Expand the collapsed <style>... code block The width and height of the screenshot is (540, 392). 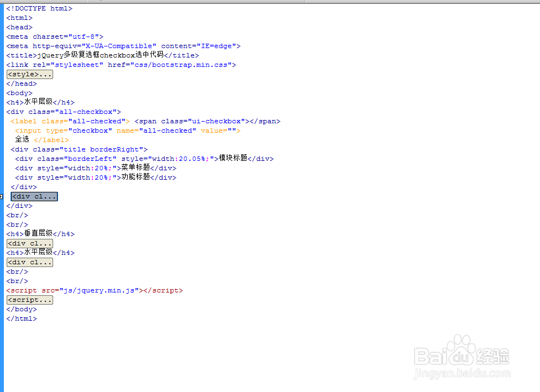pyautogui.click(x=30, y=74)
